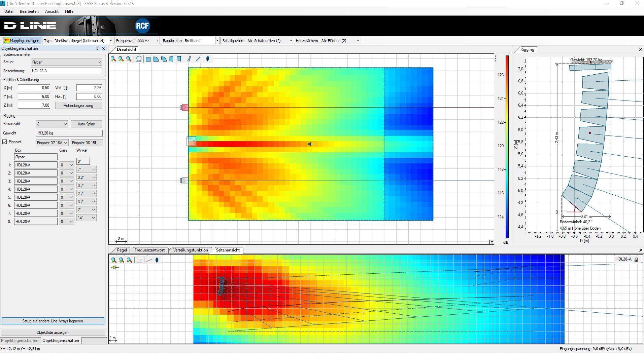Screen dimensions: 644x353
Task: Select the rectangular audience area tool
Action: coord(148,59)
